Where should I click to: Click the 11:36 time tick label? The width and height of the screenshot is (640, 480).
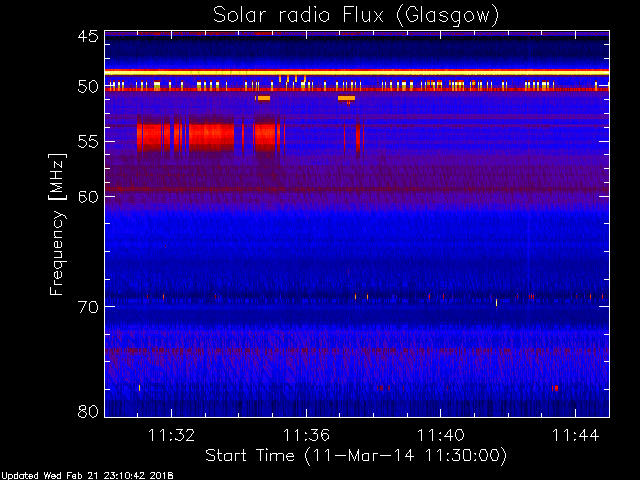pos(306,435)
